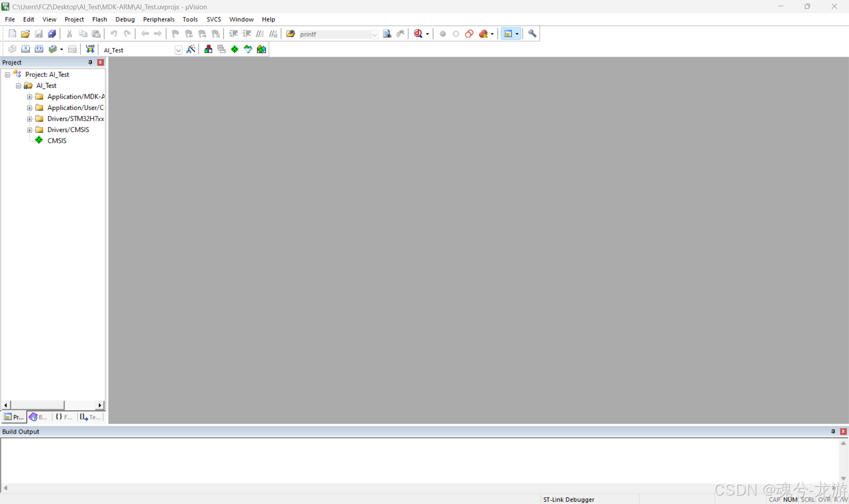Pin the Project panel
The height and width of the screenshot is (504, 849).
tap(90, 62)
